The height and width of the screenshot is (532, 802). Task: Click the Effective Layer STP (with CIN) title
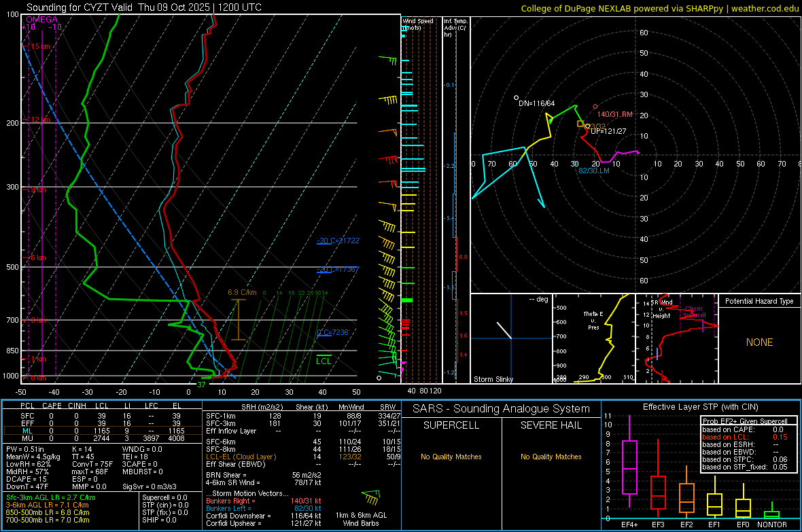coord(700,407)
